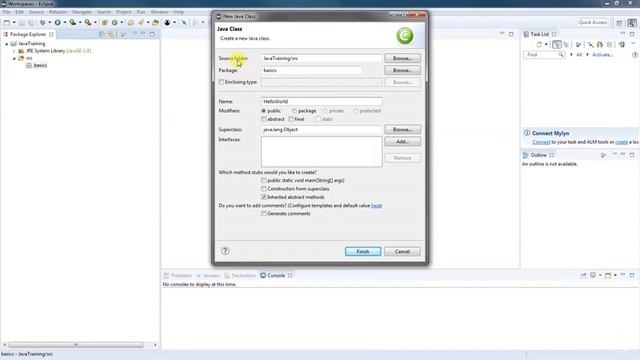
Task: Click the New Task icon in Task List
Action: [x=539, y=44]
